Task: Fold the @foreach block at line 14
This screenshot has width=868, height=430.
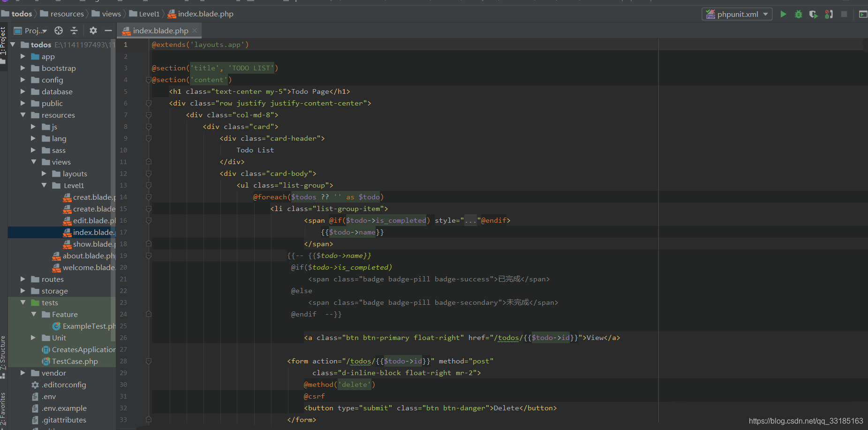Action: (x=149, y=197)
